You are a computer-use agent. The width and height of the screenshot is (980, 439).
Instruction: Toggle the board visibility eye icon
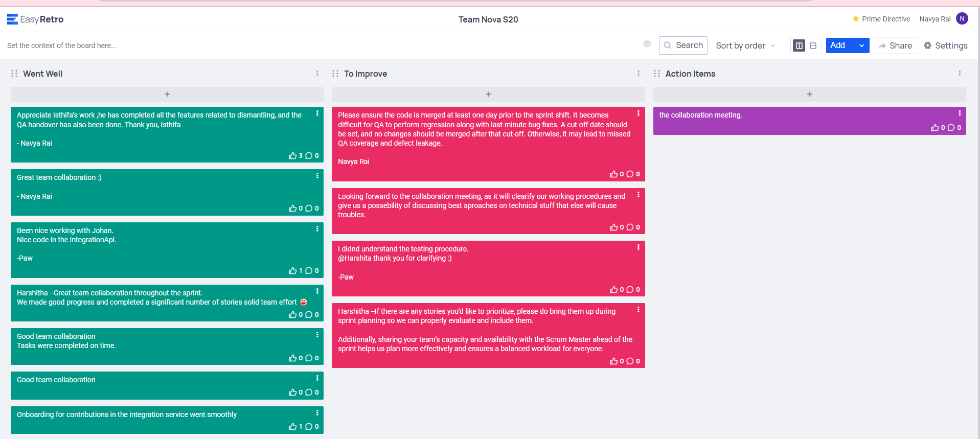point(647,44)
